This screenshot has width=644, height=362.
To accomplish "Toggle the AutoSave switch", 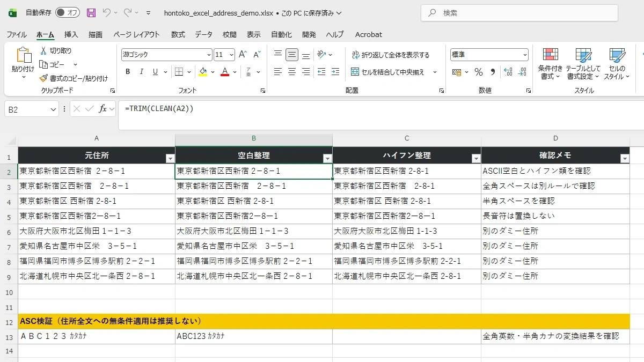I will (x=68, y=12).
